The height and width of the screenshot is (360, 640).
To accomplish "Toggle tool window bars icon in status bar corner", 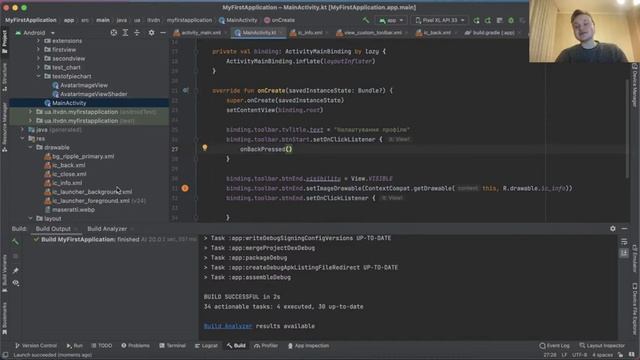I will tap(5, 355).
